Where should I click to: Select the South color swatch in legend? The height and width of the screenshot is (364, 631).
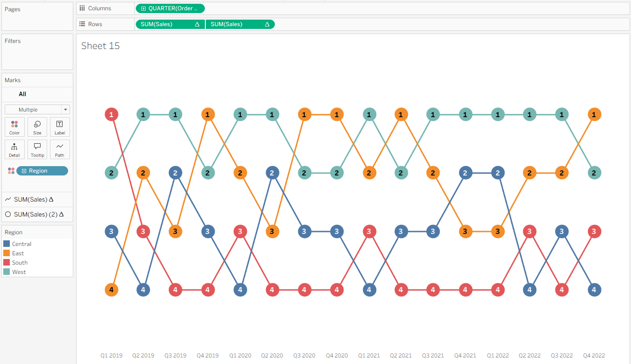click(7, 262)
